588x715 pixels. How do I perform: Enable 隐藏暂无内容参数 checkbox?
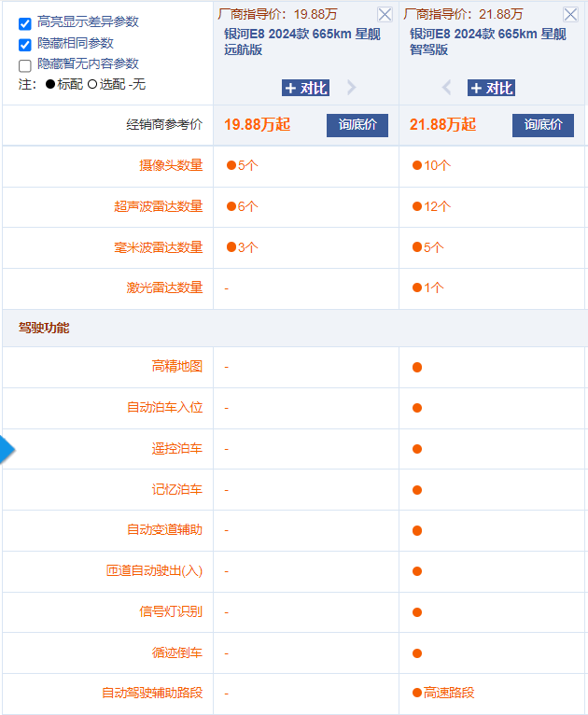click(x=25, y=65)
